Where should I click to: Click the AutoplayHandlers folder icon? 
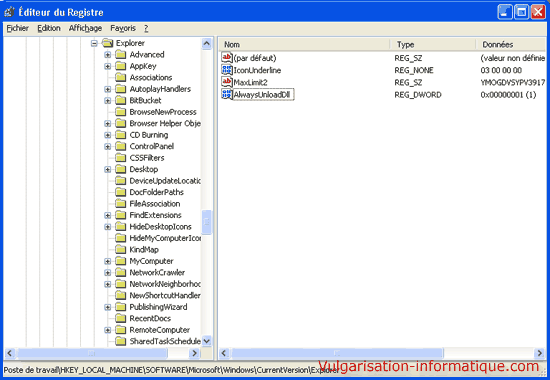click(x=121, y=89)
